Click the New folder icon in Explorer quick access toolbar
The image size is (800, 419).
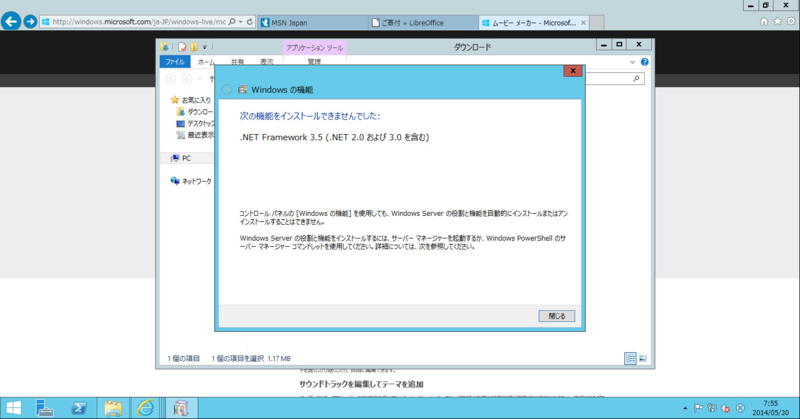click(194, 47)
